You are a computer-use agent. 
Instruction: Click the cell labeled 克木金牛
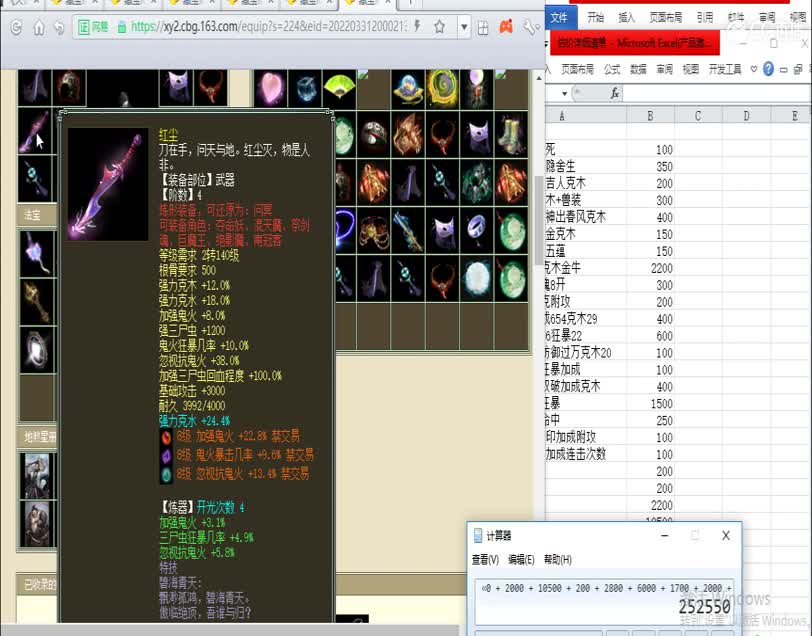(586, 268)
